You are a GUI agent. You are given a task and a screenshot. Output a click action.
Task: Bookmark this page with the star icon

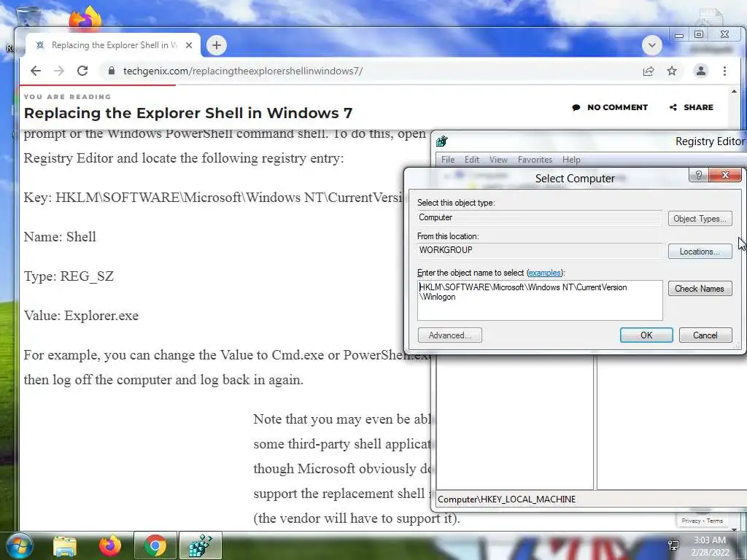tap(672, 71)
